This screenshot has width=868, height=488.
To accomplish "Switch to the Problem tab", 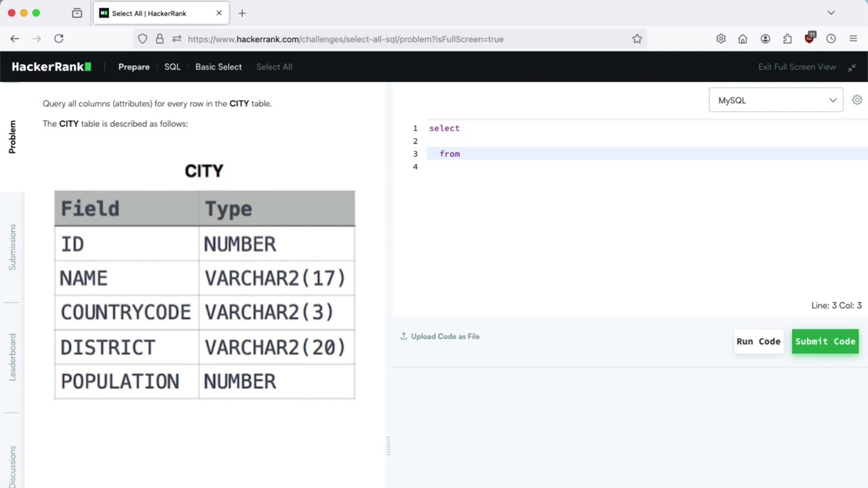I will (12, 137).
